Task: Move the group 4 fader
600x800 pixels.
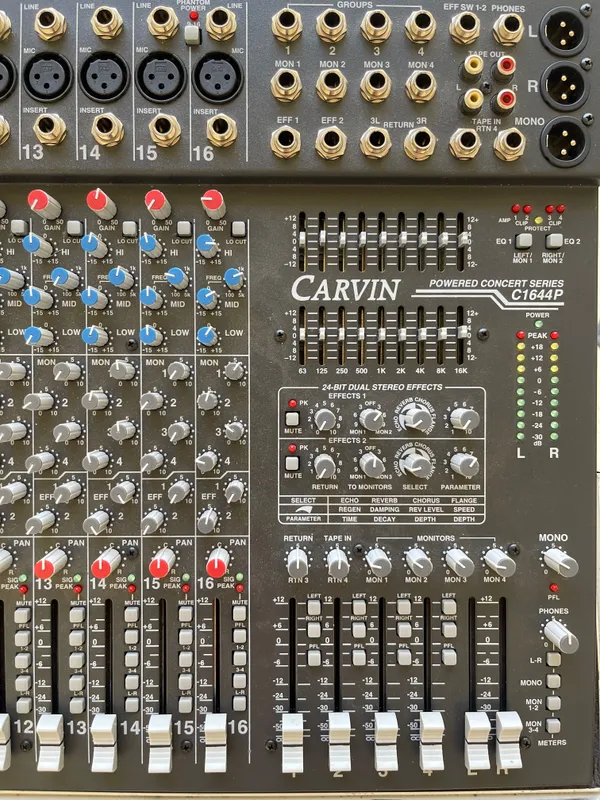Action: (x=432, y=741)
